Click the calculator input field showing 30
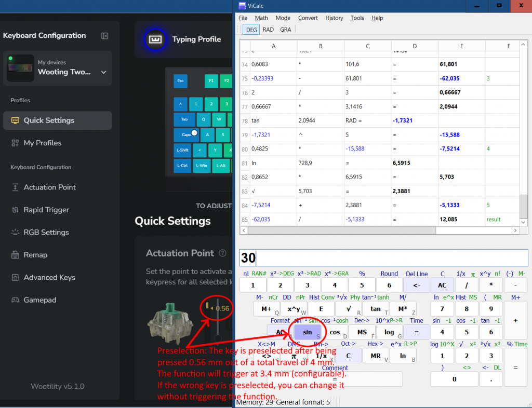The height and width of the screenshot is (408, 532). click(383, 258)
